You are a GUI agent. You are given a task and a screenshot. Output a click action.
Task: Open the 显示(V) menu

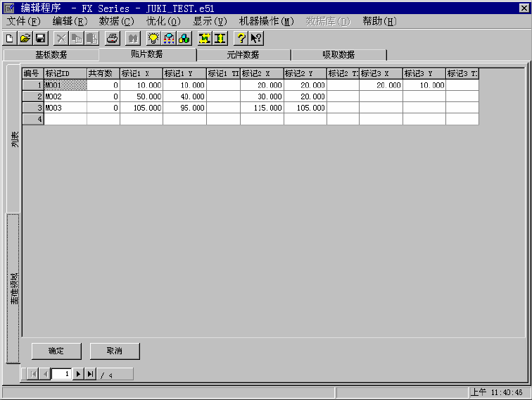[x=210, y=21]
